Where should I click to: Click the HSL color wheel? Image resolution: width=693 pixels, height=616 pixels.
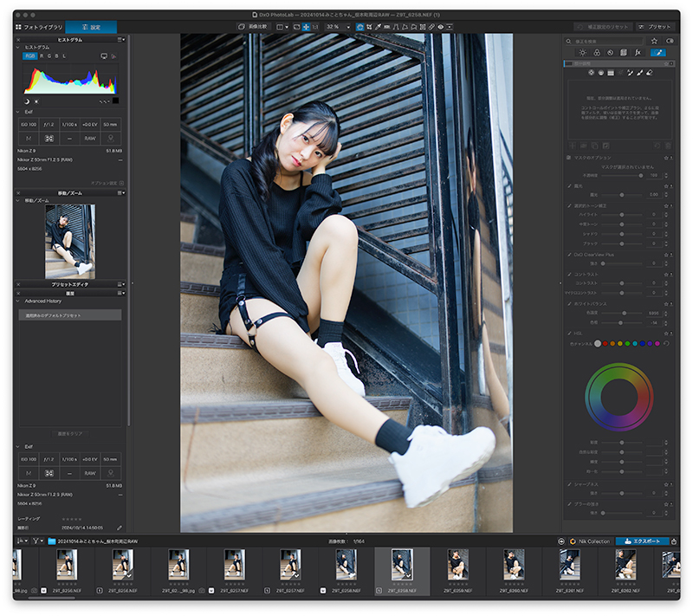(619, 397)
